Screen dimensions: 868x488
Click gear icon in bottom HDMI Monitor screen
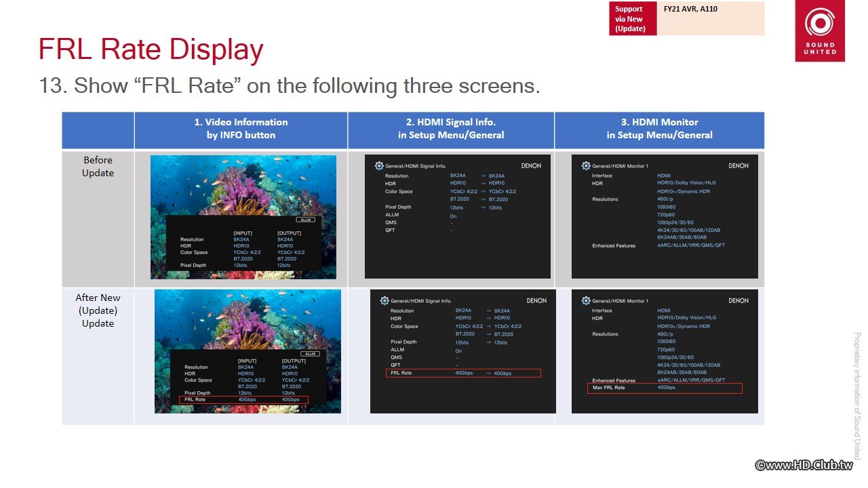586,300
